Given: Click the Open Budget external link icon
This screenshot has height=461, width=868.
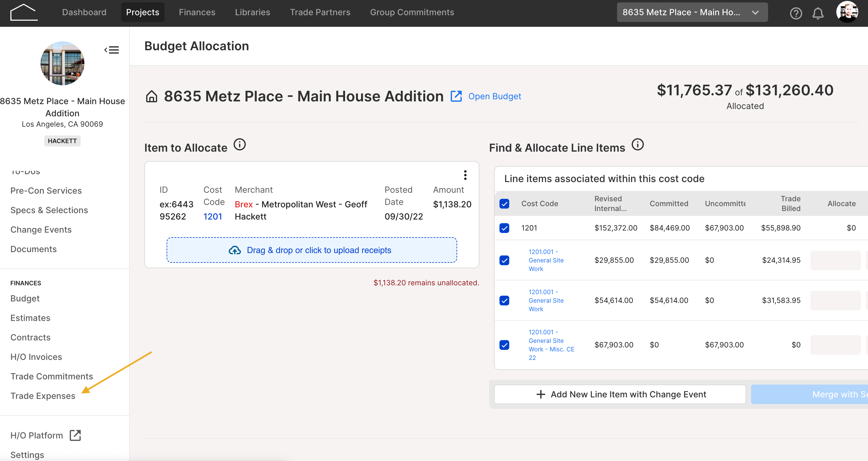Looking at the screenshot, I should (x=456, y=96).
